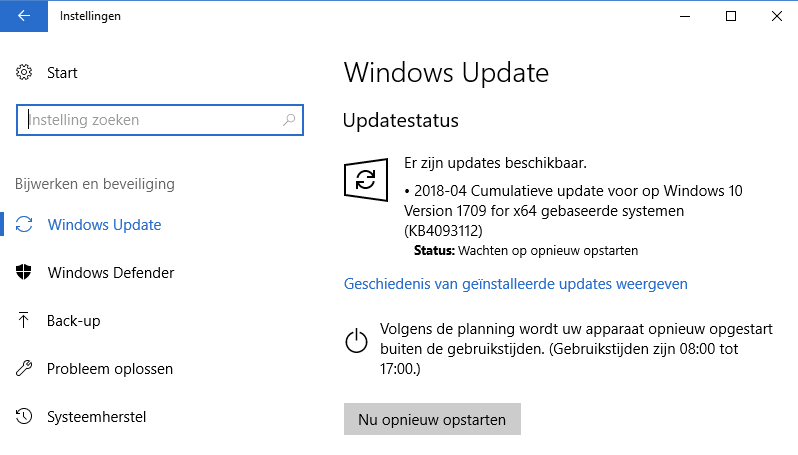Open Geschiedenis van geïnstalleerde updates weergeven
This screenshot has width=798, height=455.
click(x=516, y=284)
